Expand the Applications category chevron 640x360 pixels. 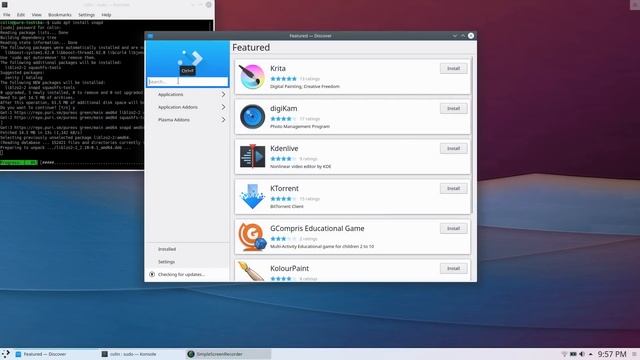click(x=223, y=94)
